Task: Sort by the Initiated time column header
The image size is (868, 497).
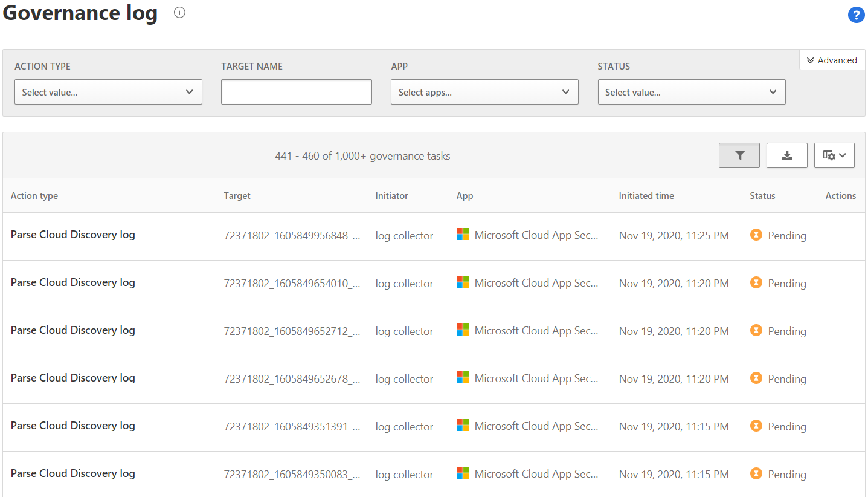Action: tap(646, 195)
